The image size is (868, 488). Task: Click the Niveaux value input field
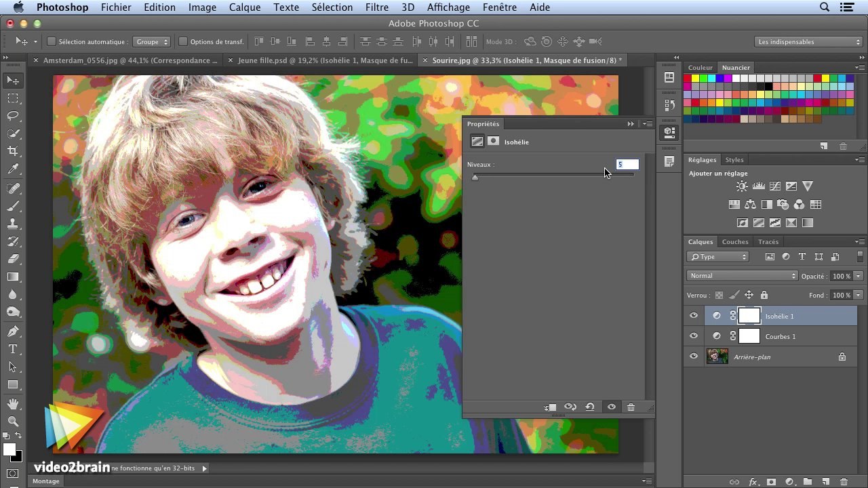point(627,164)
